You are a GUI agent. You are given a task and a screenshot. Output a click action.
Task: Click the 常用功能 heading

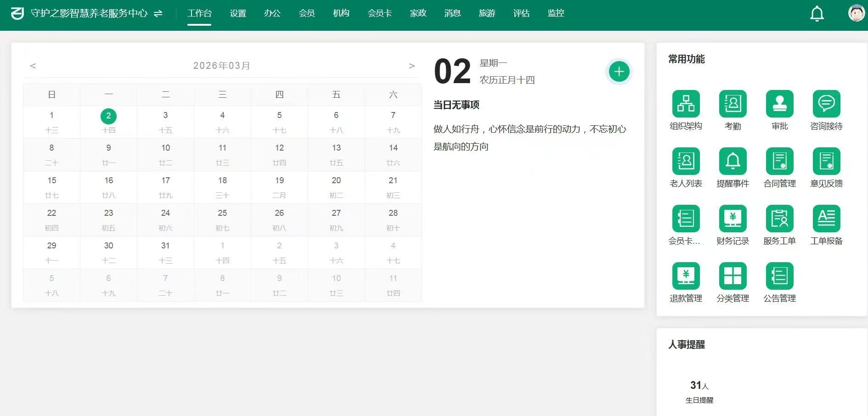686,59
